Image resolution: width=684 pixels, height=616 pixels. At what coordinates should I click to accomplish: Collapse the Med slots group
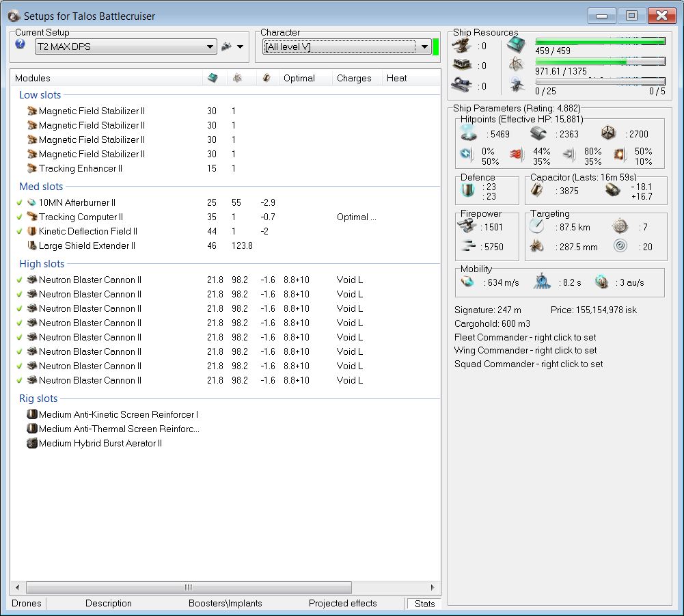coord(41,187)
